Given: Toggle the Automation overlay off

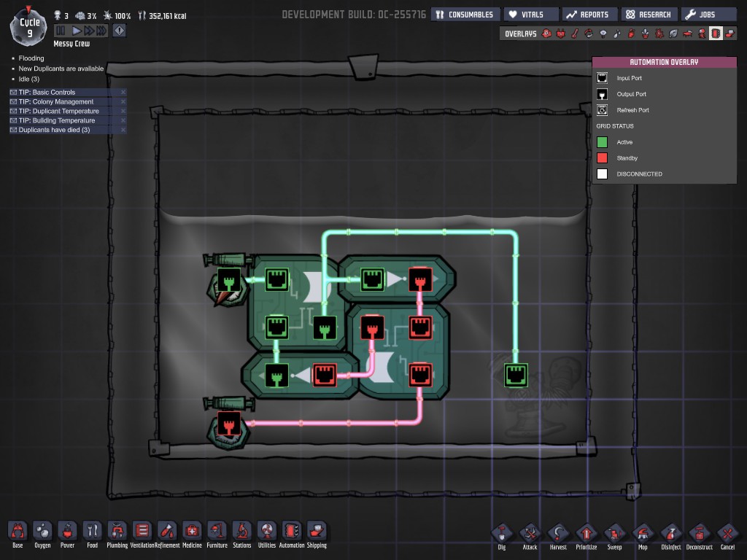Looking at the screenshot, I should tap(716, 34).
